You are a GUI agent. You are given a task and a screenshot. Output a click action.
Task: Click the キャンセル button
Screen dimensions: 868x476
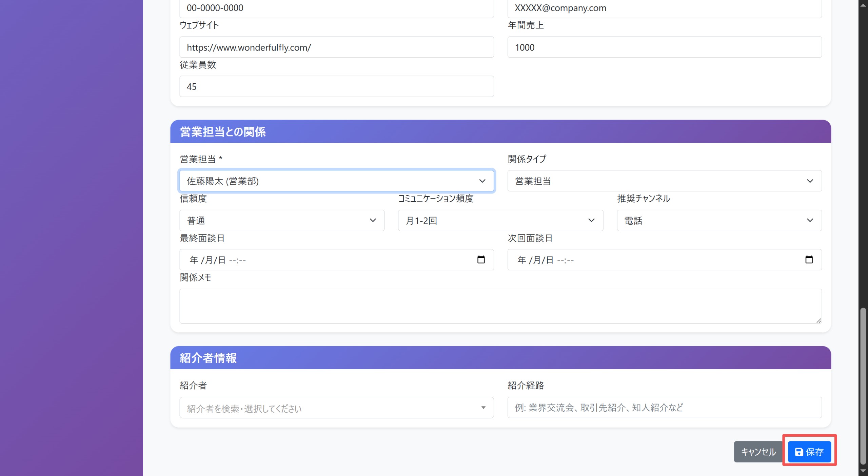(758, 451)
